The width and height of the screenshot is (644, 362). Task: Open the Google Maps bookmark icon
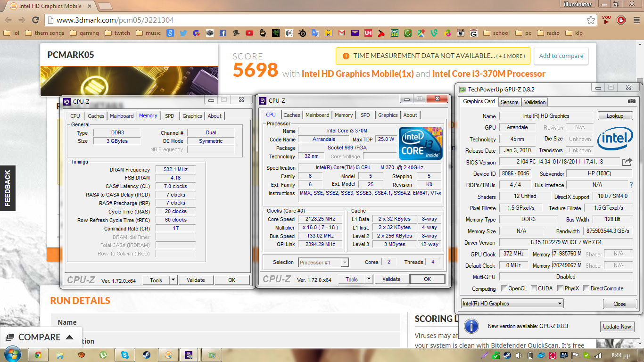click(x=421, y=33)
